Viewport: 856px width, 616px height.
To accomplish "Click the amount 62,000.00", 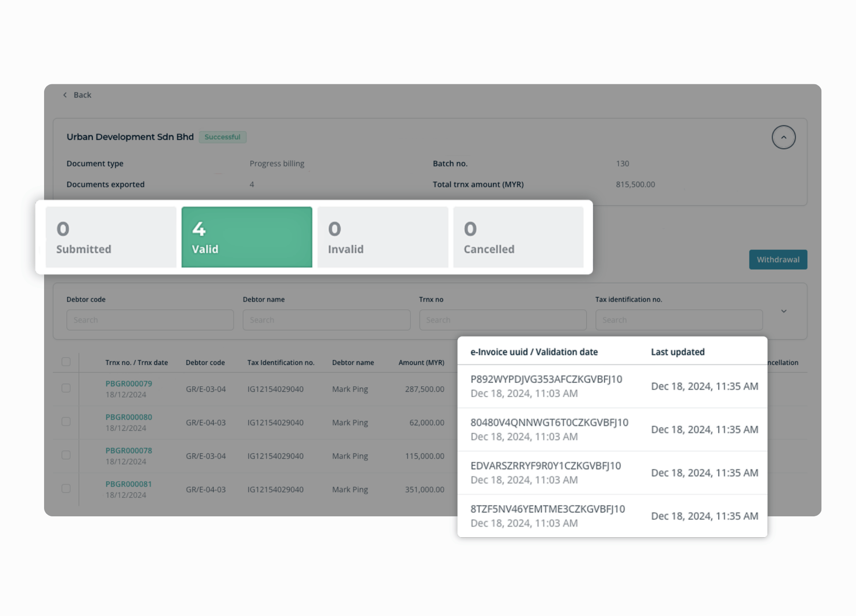I will [x=427, y=423].
